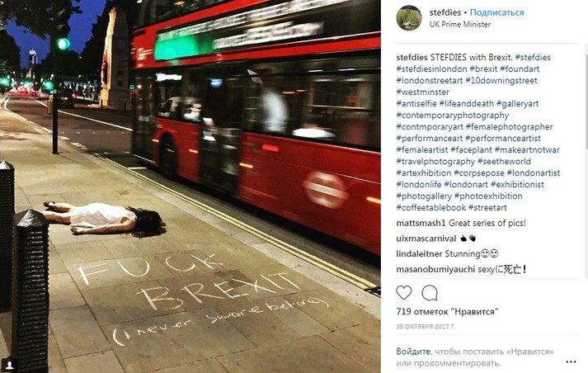Click the comments panel scrollbar
Image resolution: width=588 pixels, height=373 pixels.
click(586, 102)
